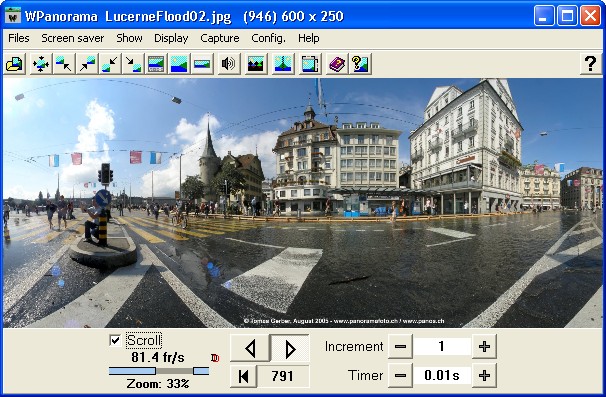Click the large question mark help button
The width and height of the screenshot is (606, 397).
(590, 64)
